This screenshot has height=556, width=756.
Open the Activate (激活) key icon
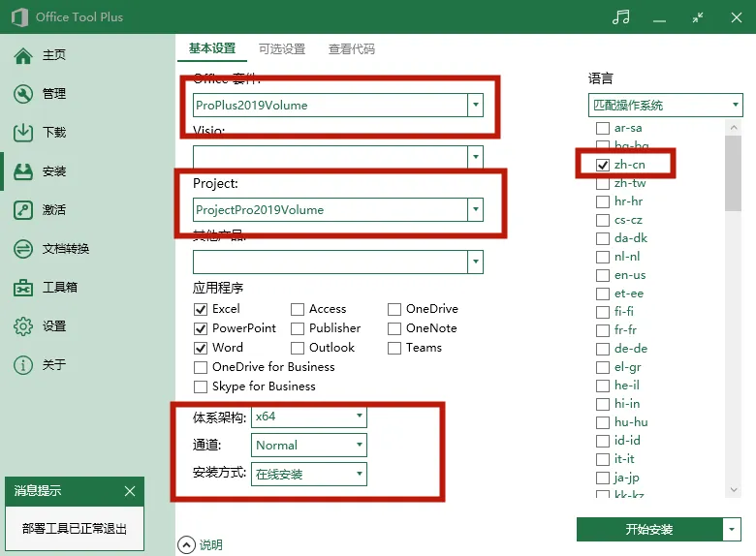23,210
